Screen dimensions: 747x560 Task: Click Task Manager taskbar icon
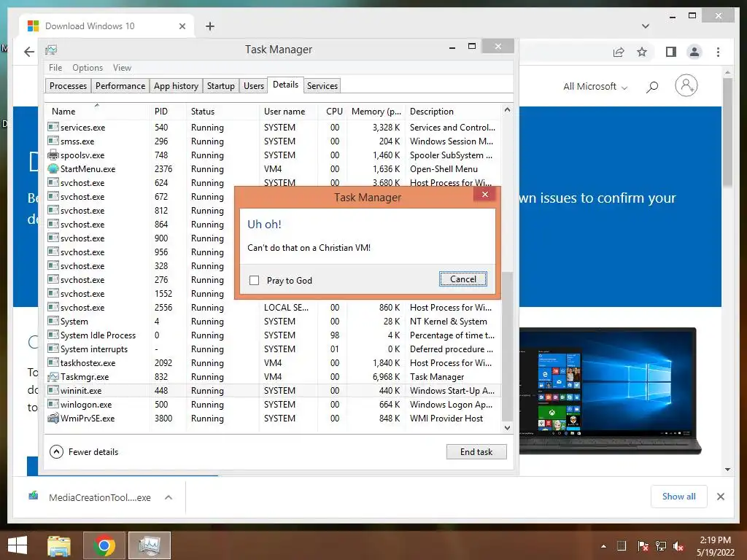(150, 545)
